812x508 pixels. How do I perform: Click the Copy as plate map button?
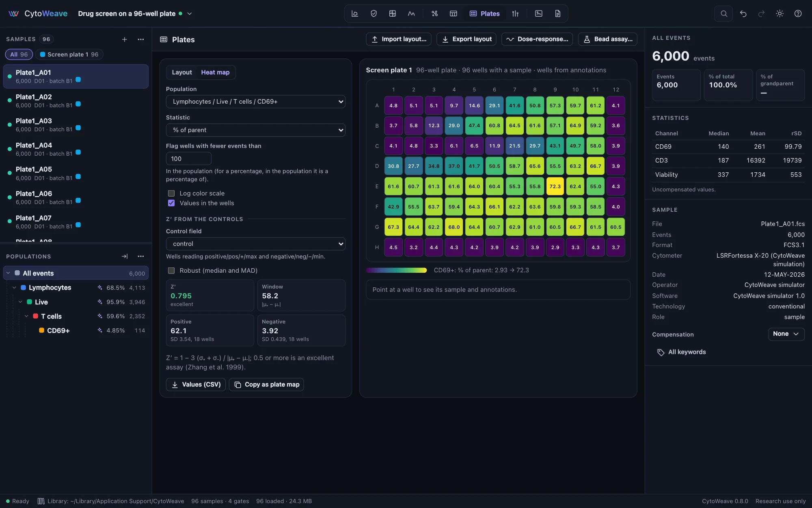tap(266, 384)
